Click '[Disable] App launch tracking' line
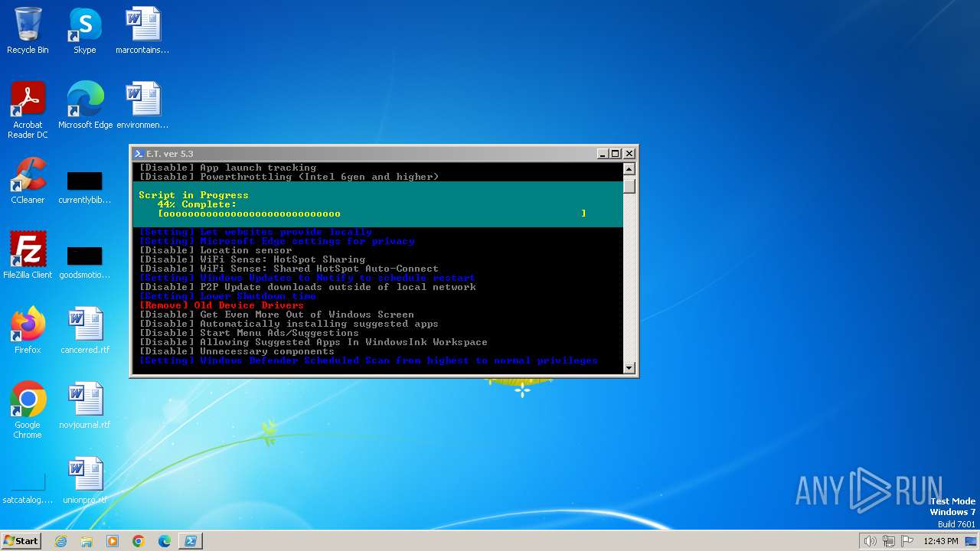Image resolution: width=980 pixels, height=551 pixels. click(x=227, y=168)
